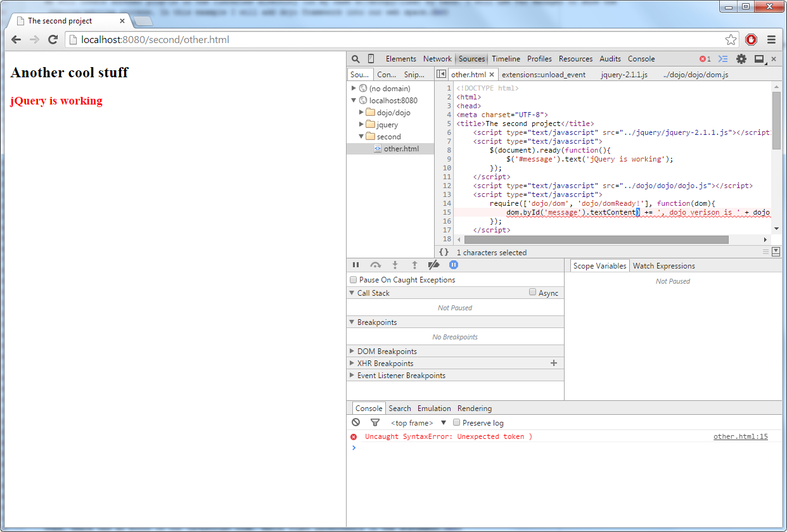
Task: Collapse the Call Stack section
Action: (352, 293)
